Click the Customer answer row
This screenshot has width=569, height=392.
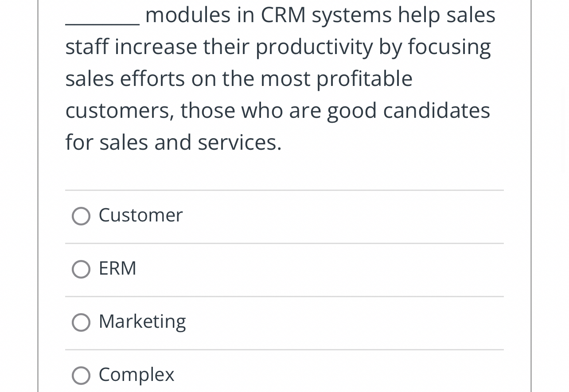coord(284,216)
